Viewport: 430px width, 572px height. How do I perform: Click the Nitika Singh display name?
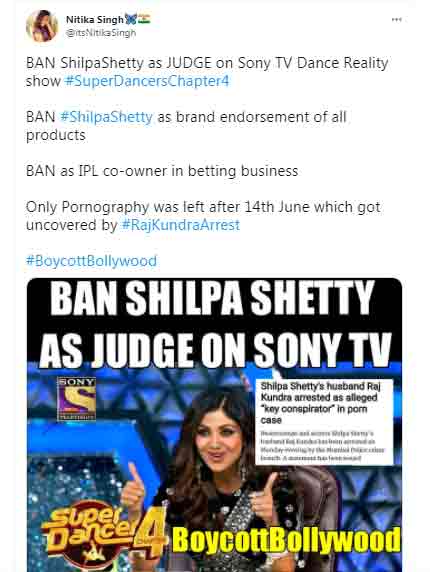pos(94,19)
